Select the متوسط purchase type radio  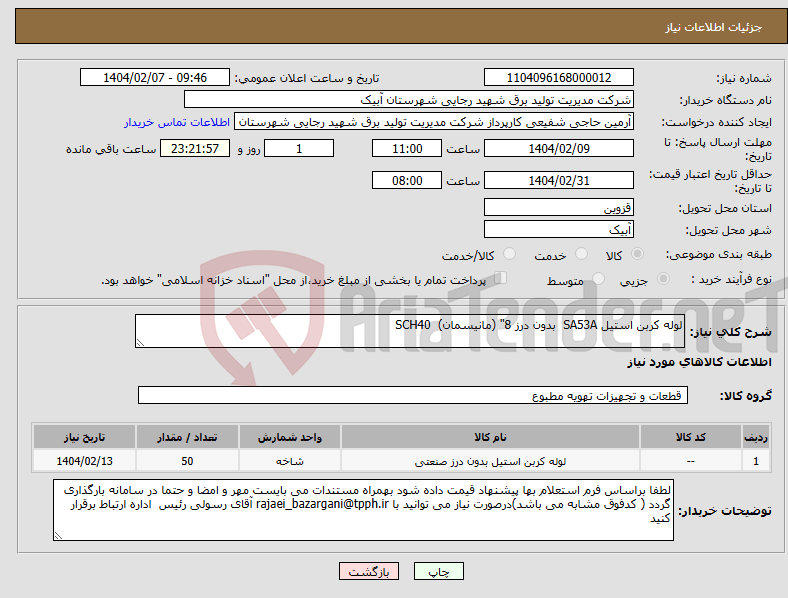click(x=598, y=278)
